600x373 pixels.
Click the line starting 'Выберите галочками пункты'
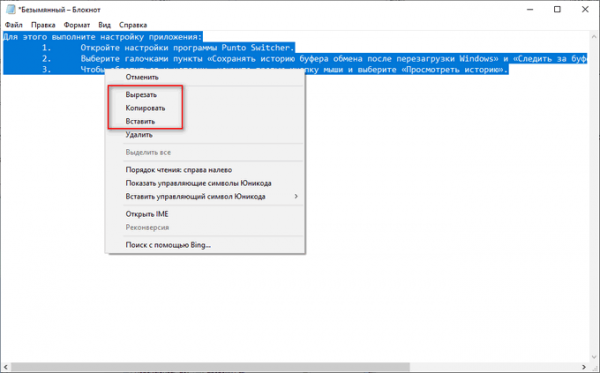[334, 59]
